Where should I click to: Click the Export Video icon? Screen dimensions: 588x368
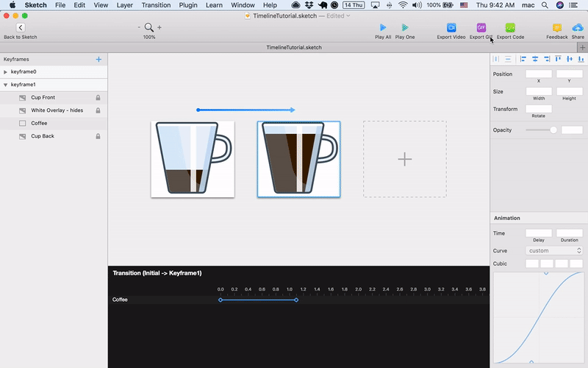pos(451,28)
